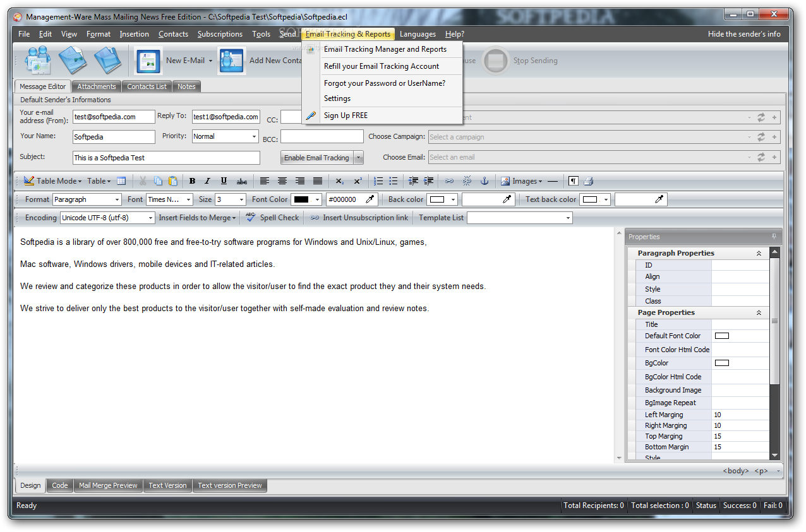The height and width of the screenshot is (532, 806).
Task: Toggle italic formatting
Action: [207, 181]
